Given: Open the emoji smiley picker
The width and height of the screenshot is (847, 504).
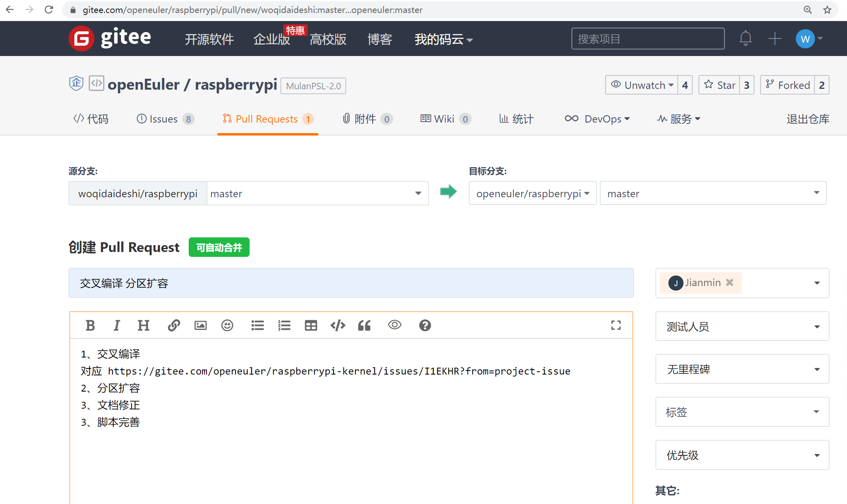Looking at the screenshot, I should (227, 325).
